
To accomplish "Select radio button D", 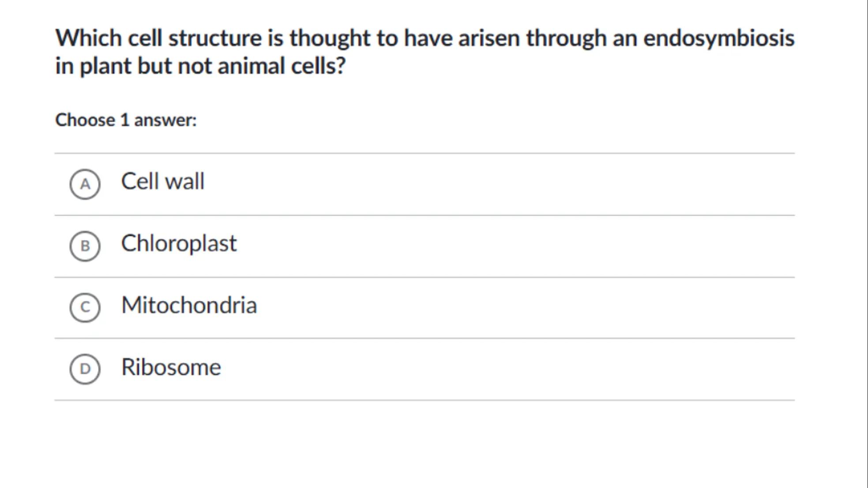I will pyautogui.click(x=85, y=369).
